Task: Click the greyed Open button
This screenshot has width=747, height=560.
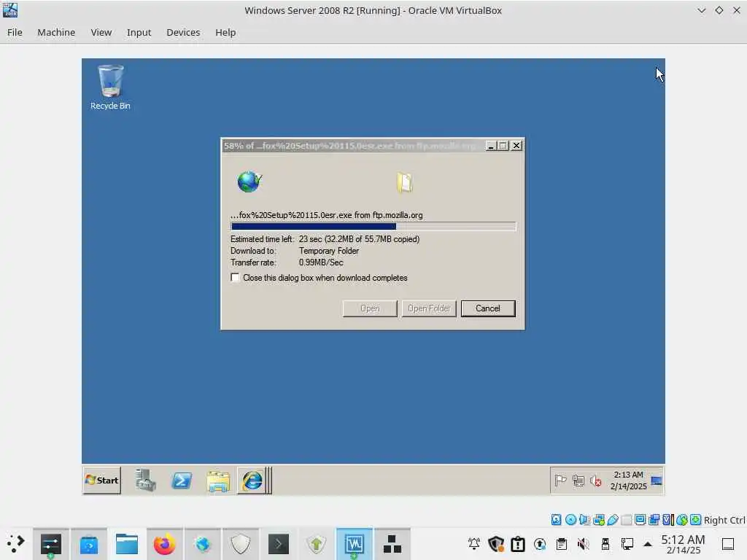Action: 370,308
